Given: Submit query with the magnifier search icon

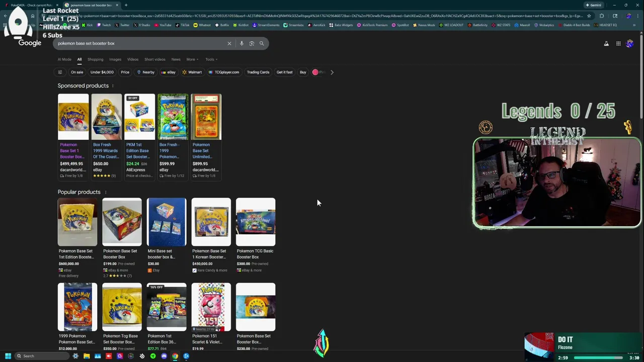Looking at the screenshot, I should [262, 43].
